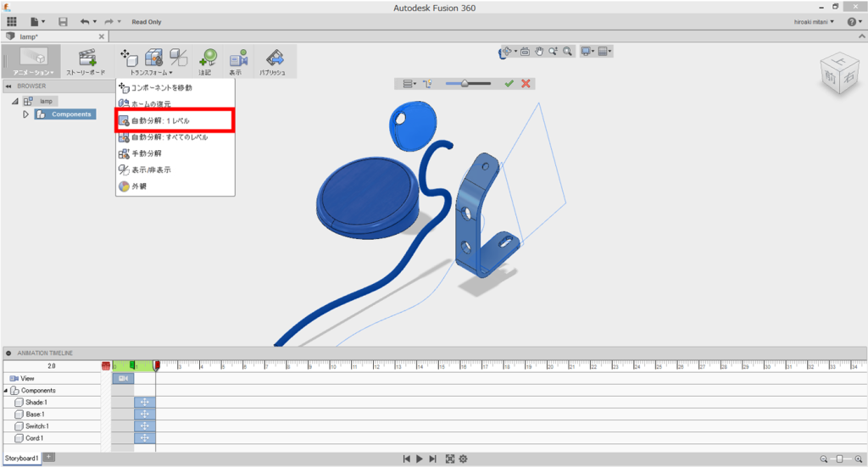This screenshot has width=868, height=467.
Task: Select the Zoom magnifier tool
Action: pos(553,52)
